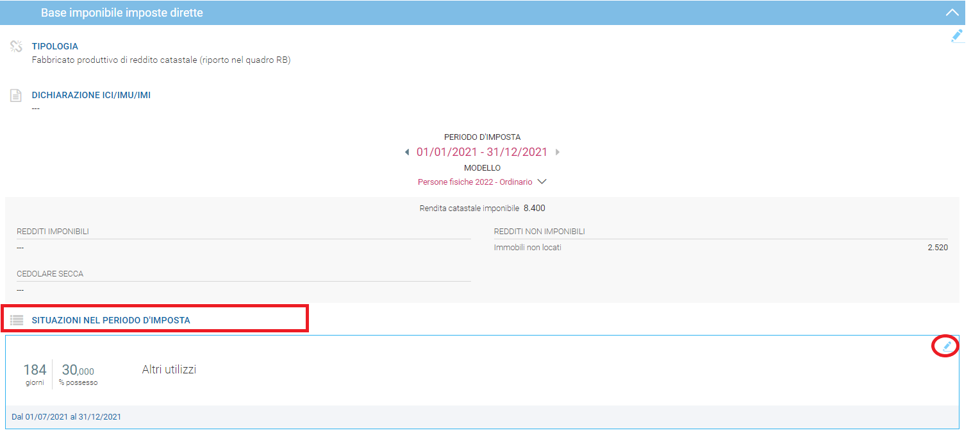This screenshot has width=980, height=435.
Task: Click the period 01/01/2021 - 31/12/2021
Action: coord(482,152)
